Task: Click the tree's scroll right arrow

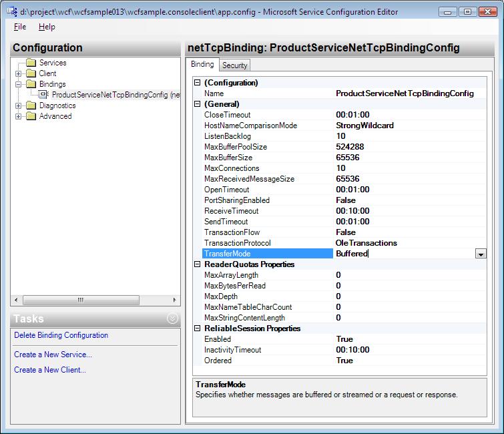Action: pyautogui.click(x=174, y=300)
